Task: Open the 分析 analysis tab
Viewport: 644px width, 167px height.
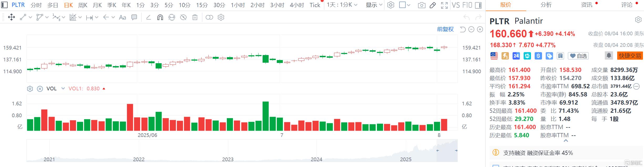Action: click(546, 5)
